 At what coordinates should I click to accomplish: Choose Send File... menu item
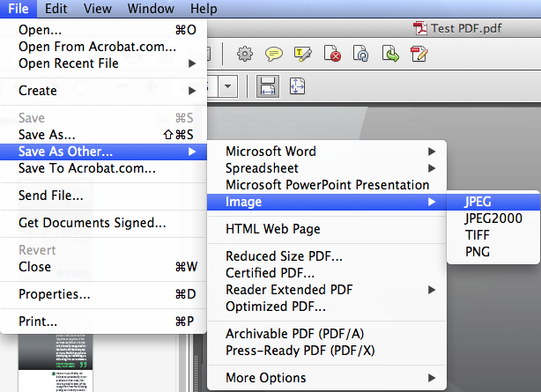103,196
